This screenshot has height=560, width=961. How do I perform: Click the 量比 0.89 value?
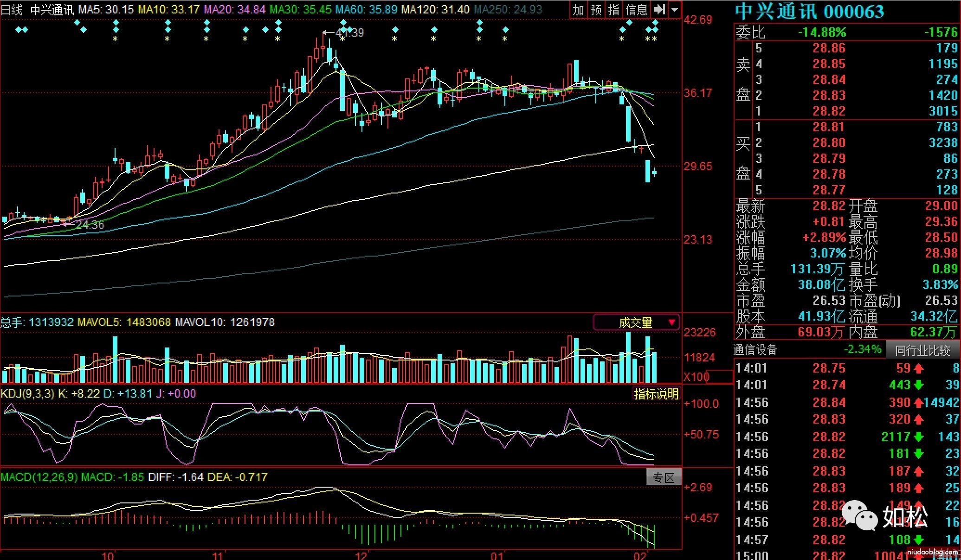click(945, 269)
